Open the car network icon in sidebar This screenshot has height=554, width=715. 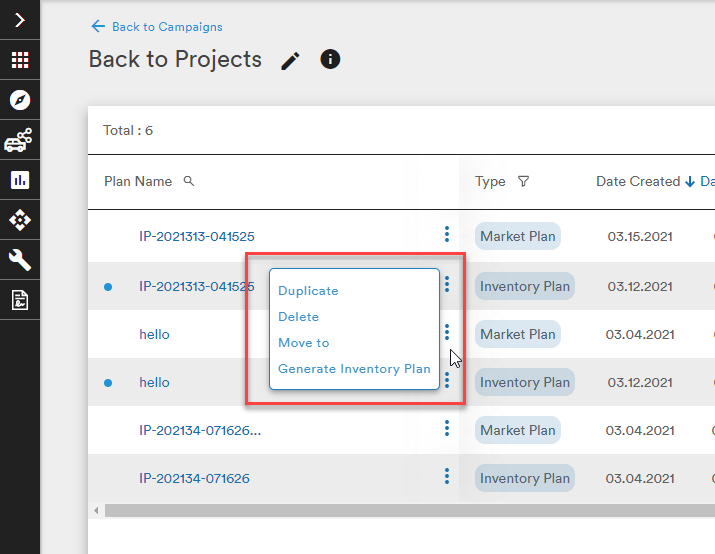click(18, 140)
